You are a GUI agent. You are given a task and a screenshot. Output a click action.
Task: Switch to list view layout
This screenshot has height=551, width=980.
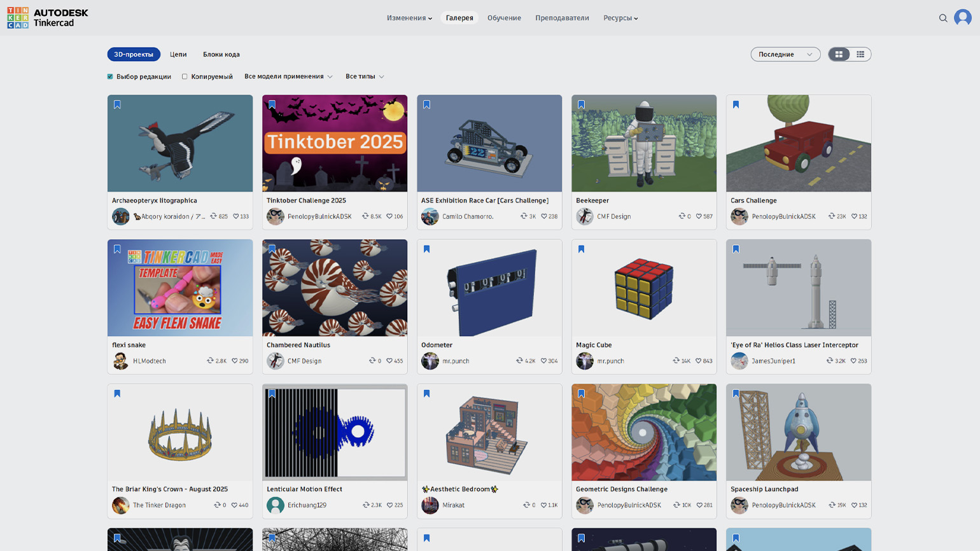860,55
